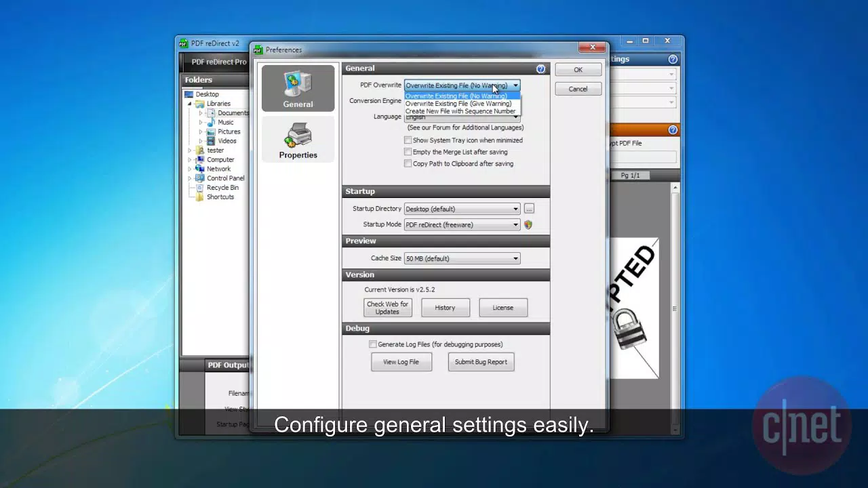Click help icon in main window Settings header

[x=673, y=60]
